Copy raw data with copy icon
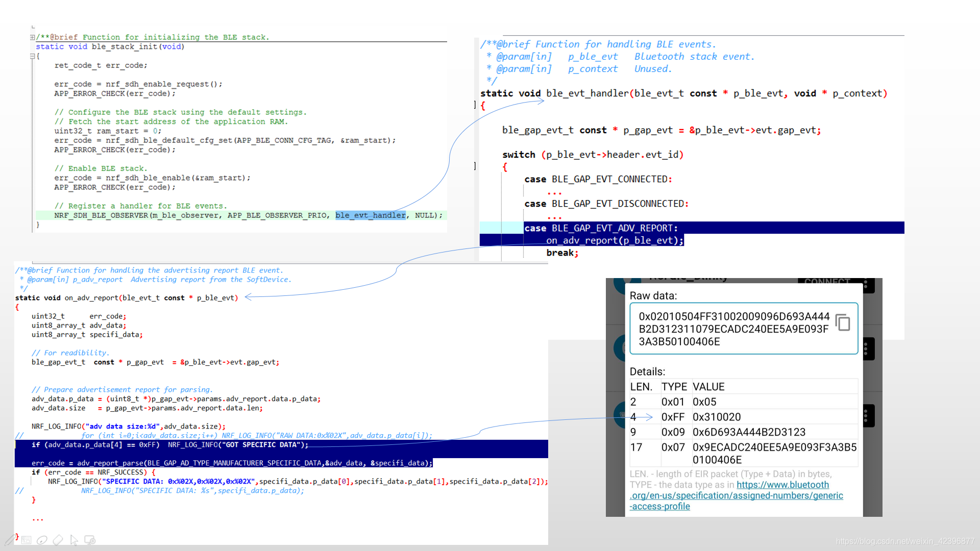This screenshot has height=551, width=980. pyautogui.click(x=843, y=322)
